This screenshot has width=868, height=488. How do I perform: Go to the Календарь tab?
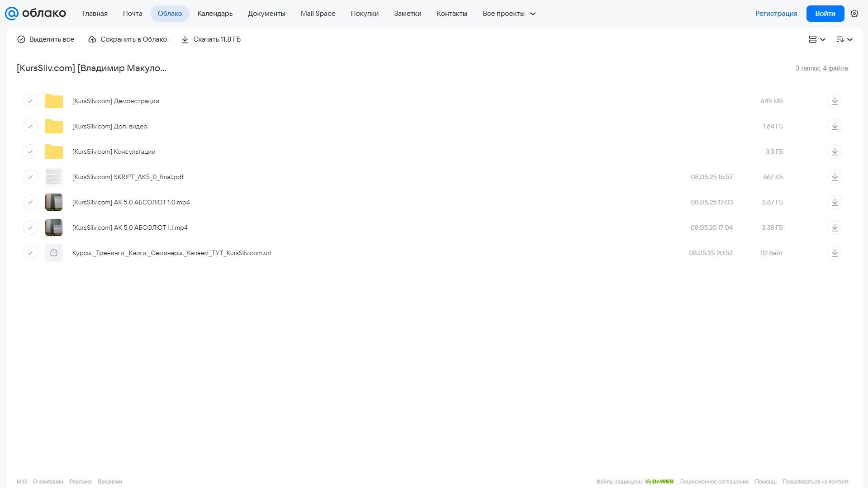215,14
